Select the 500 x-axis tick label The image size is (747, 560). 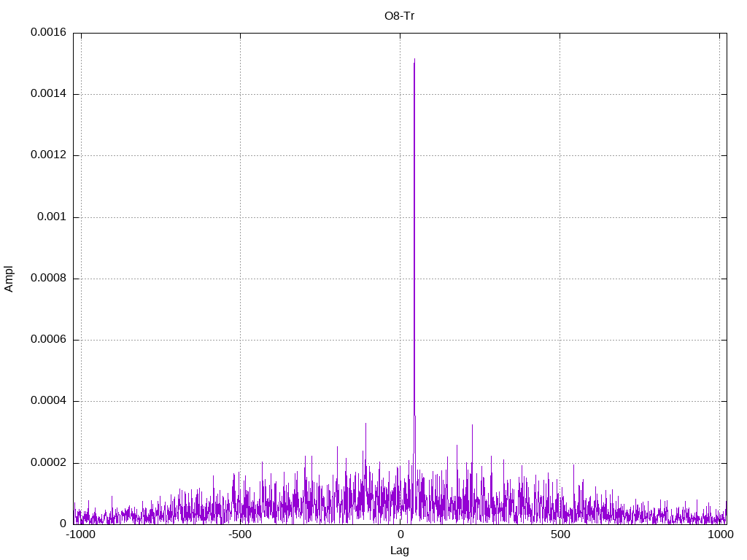(x=560, y=534)
